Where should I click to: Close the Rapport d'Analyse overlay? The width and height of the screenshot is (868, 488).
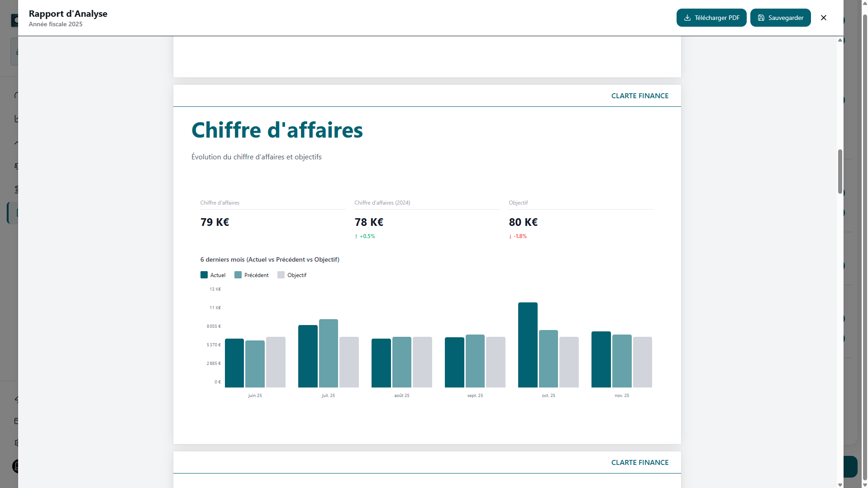pyautogui.click(x=824, y=18)
